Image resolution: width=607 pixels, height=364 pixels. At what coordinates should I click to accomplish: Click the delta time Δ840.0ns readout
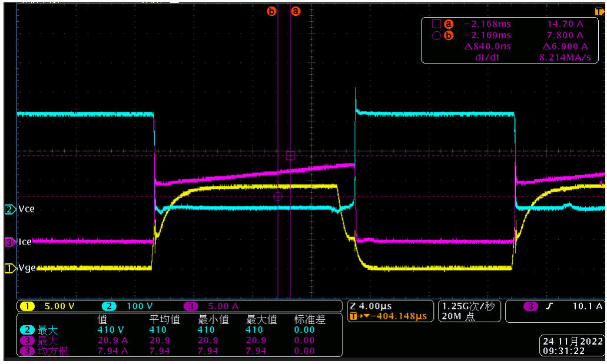[487, 46]
